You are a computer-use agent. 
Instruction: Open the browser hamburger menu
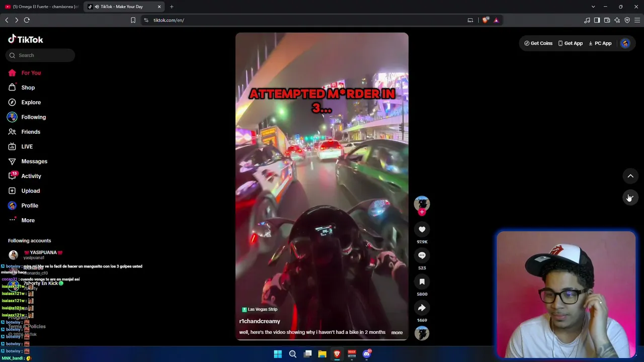[637, 20]
